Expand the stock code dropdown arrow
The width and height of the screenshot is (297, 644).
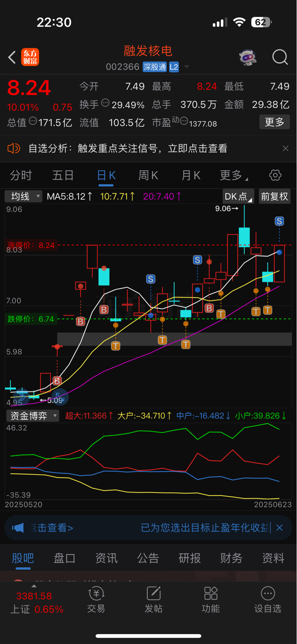tap(187, 67)
